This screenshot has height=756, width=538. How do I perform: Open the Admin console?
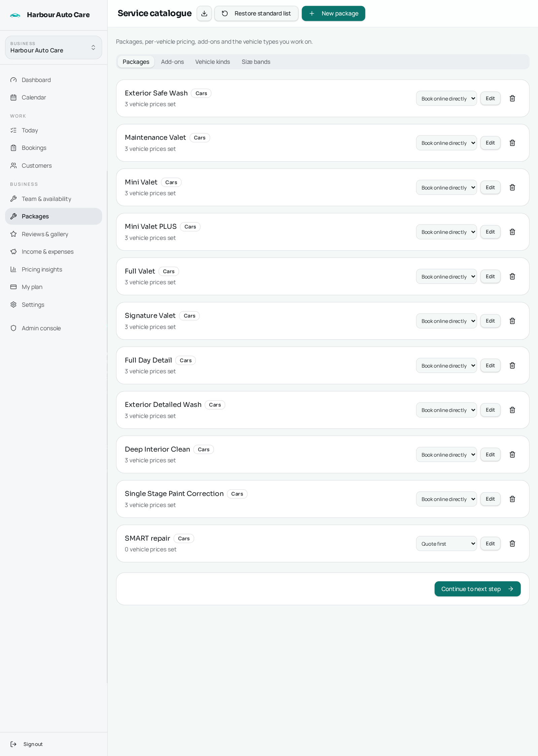[53, 328]
